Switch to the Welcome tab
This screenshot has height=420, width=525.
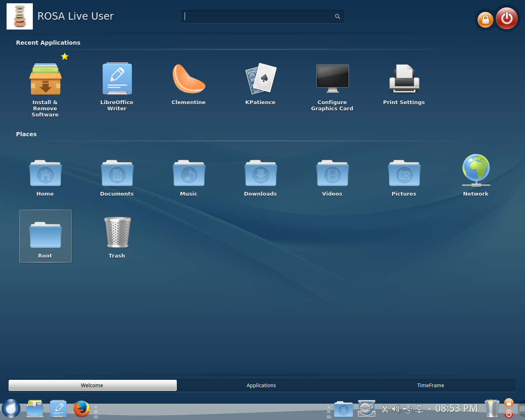[x=92, y=385]
